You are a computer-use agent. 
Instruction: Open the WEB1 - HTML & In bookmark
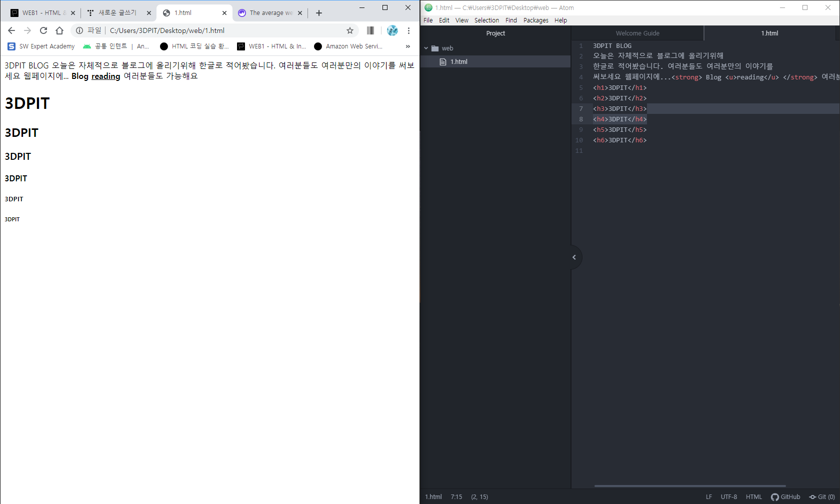(271, 46)
